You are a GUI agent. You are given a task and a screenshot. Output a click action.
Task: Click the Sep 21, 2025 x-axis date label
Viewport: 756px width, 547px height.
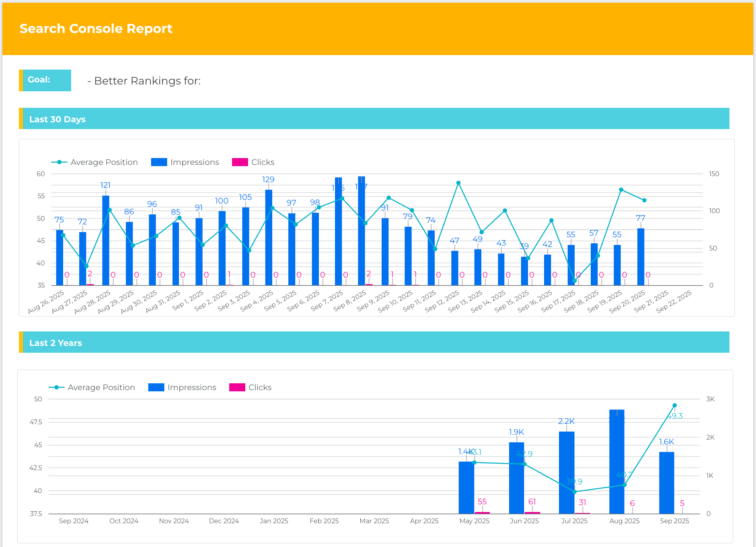pos(651,302)
